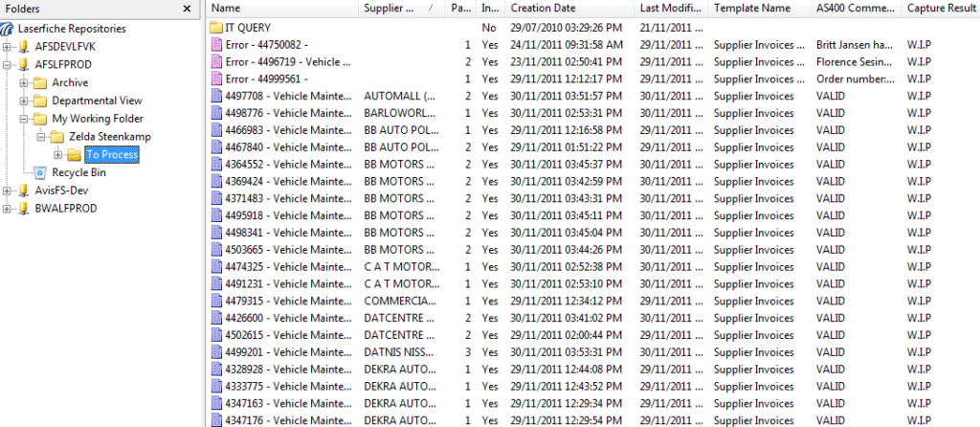The height and width of the screenshot is (427, 980).
Task: Click the document icon for 4467840
Action: pos(216,146)
